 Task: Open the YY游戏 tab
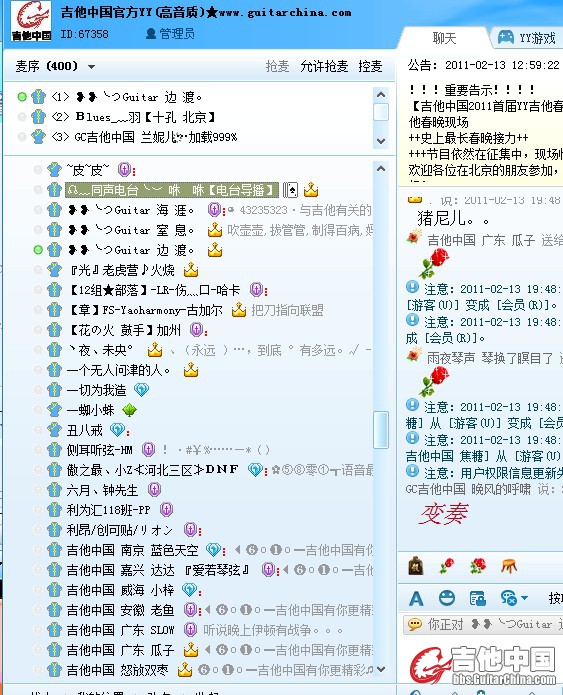click(527, 38)
